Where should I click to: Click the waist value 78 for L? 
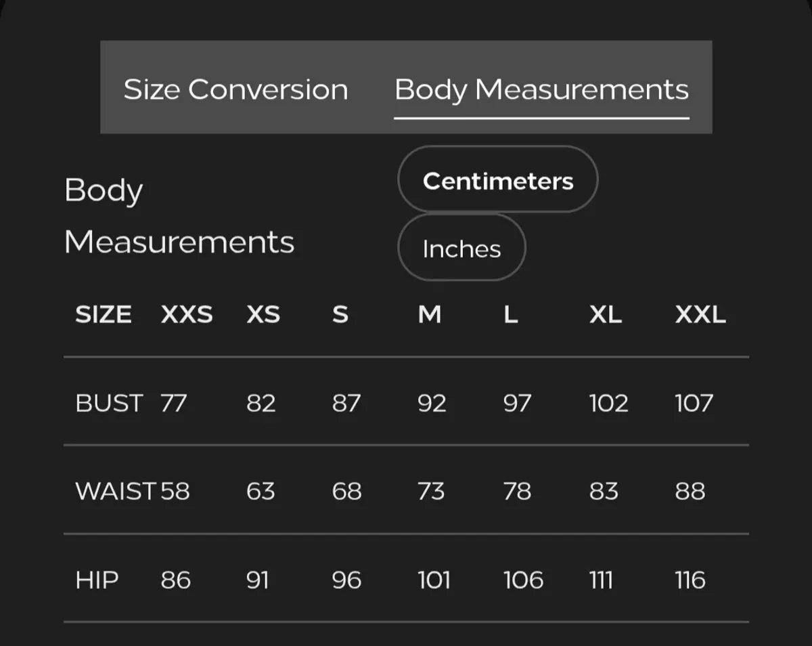click(x=517, y=491)
